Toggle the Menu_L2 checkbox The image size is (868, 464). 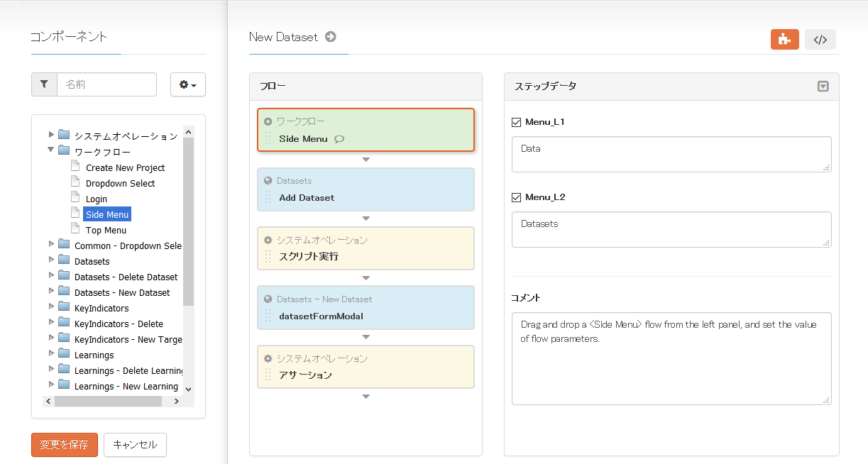(516, 197)
